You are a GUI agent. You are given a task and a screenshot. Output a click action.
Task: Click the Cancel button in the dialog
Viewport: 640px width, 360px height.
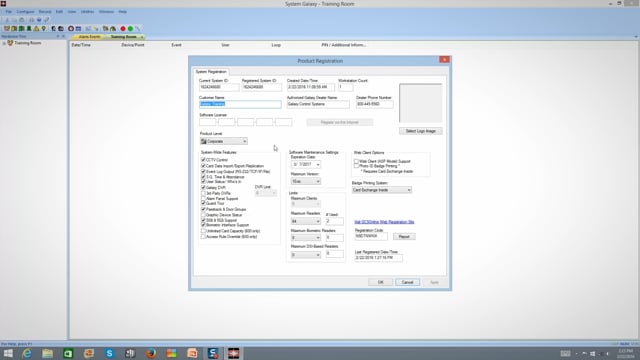[407, 282]
